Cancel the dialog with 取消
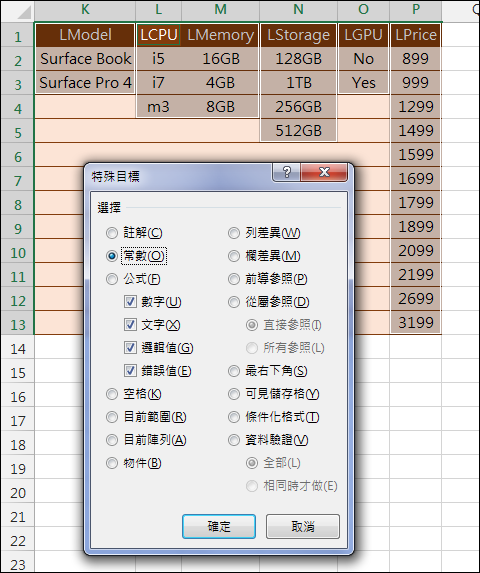 pyautogui.click(x=303, y=527)
